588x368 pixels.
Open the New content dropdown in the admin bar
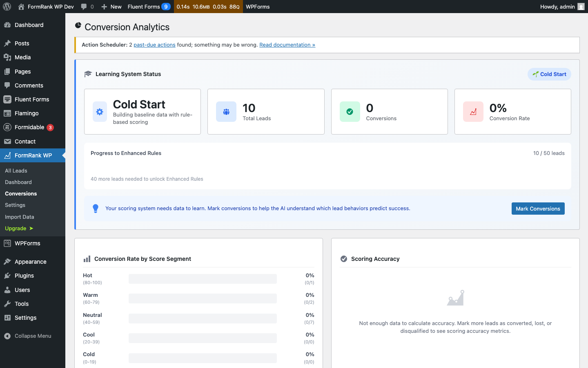(111, 7)
